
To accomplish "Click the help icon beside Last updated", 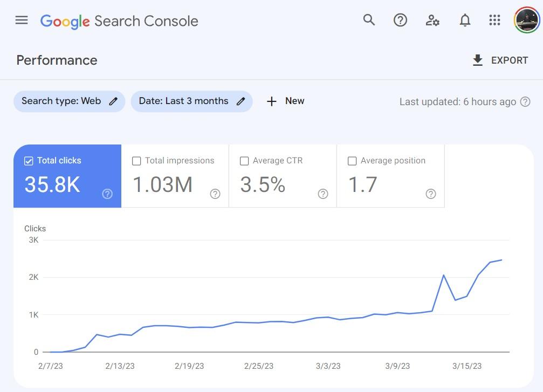I will tap(525, 102).
